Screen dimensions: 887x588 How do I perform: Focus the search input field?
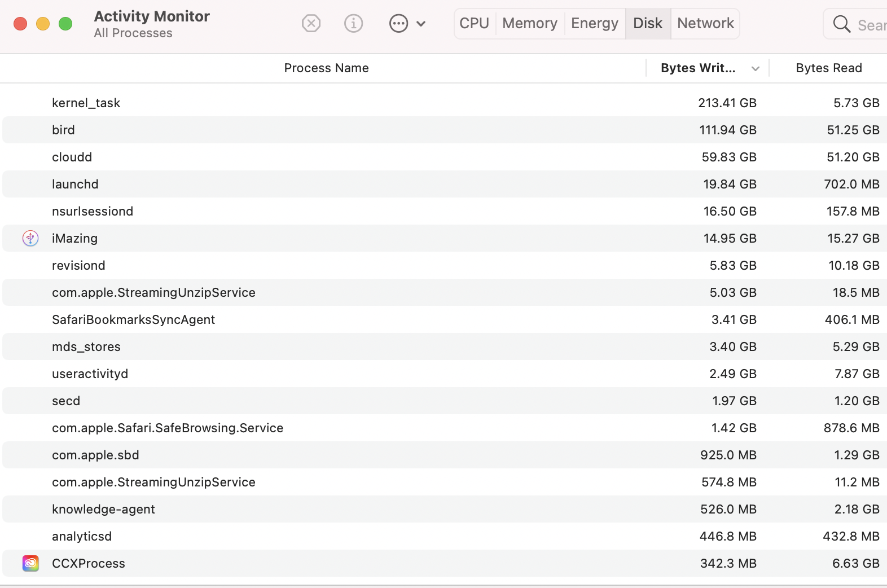[x=871, y=25]
